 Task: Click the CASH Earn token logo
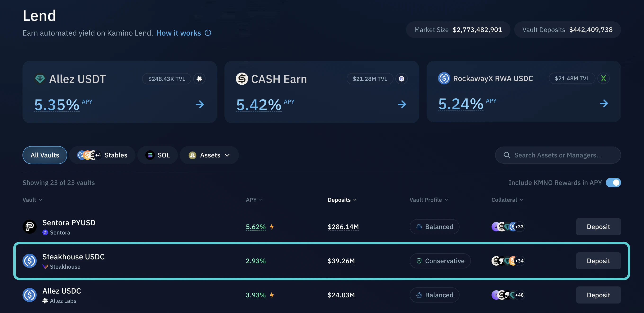click(x=242, y=79)
